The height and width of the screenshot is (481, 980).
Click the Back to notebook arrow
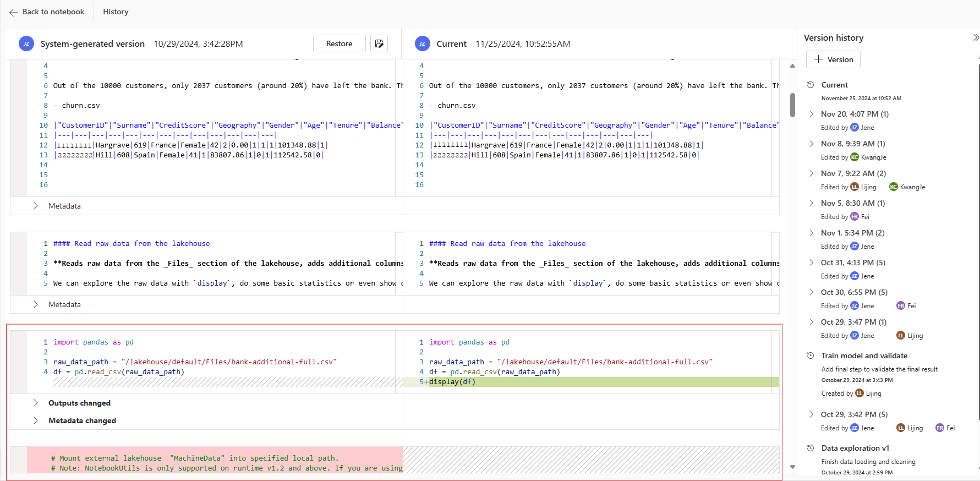click(x=14, y=12)
